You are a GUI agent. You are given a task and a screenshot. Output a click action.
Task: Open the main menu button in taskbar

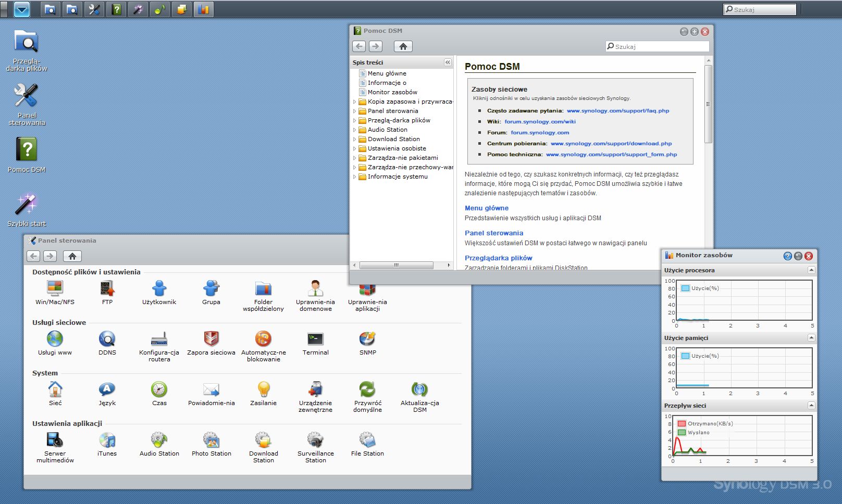[x=21, y=9]
